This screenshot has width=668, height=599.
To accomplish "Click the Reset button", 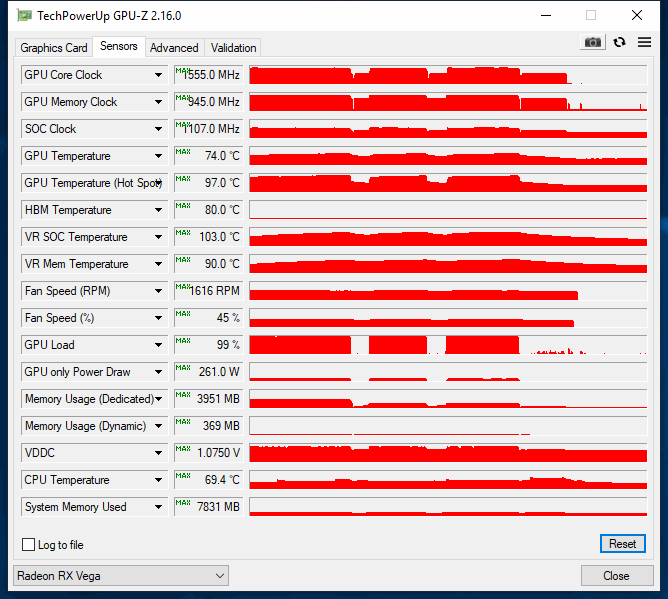I will (x=622, y=544).
